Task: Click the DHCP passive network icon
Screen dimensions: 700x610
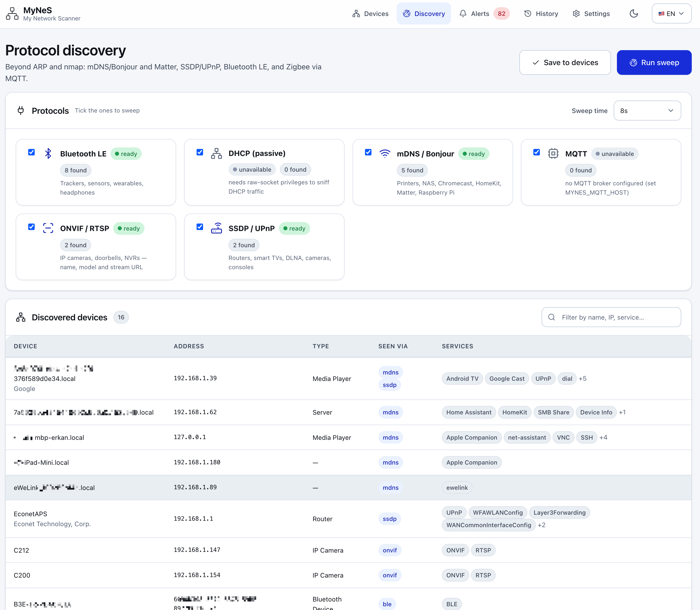Action: 217,153
